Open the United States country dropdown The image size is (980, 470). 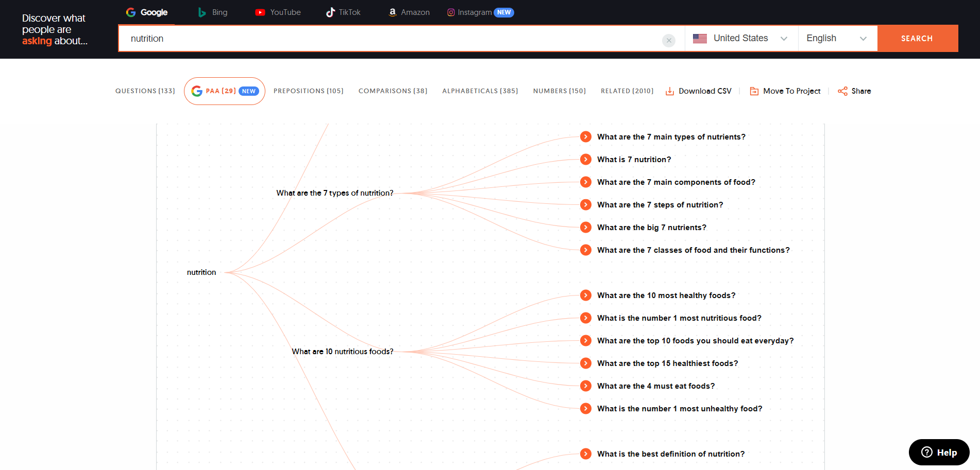pos(741,39)
